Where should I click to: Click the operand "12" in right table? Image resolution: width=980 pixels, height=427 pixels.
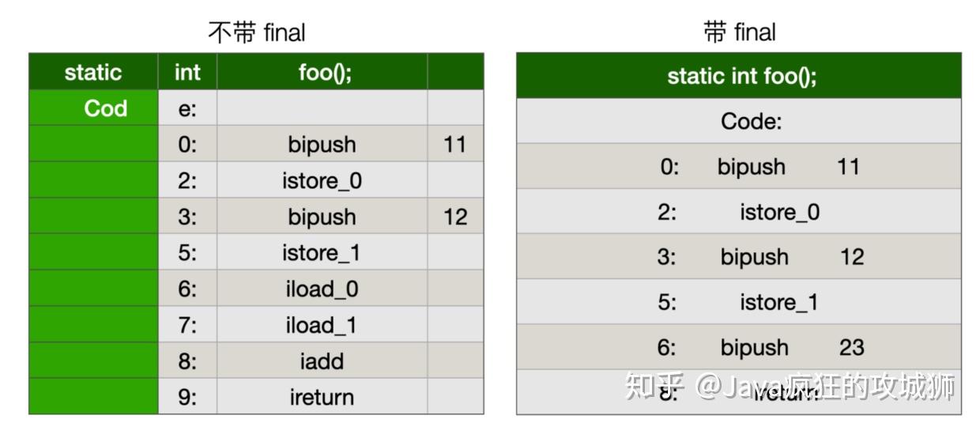[x=852, y=257]
